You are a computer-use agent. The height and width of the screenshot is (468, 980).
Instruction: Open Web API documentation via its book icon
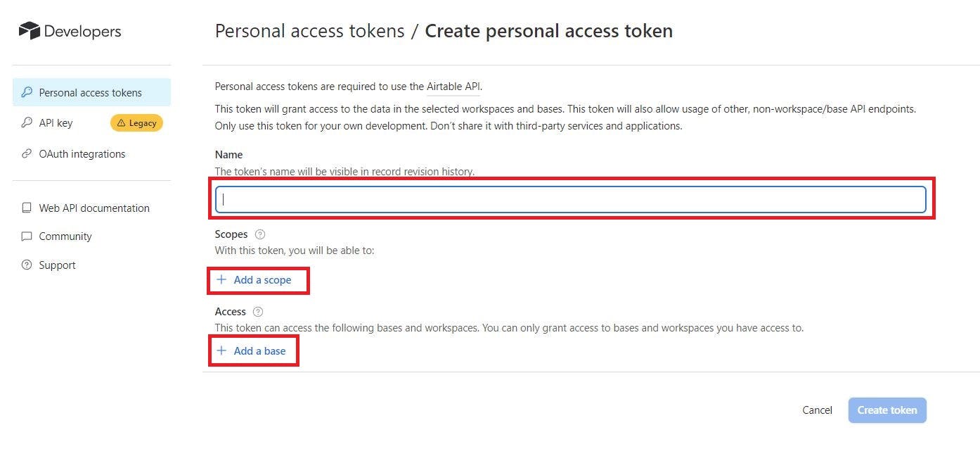coord(27,208)
